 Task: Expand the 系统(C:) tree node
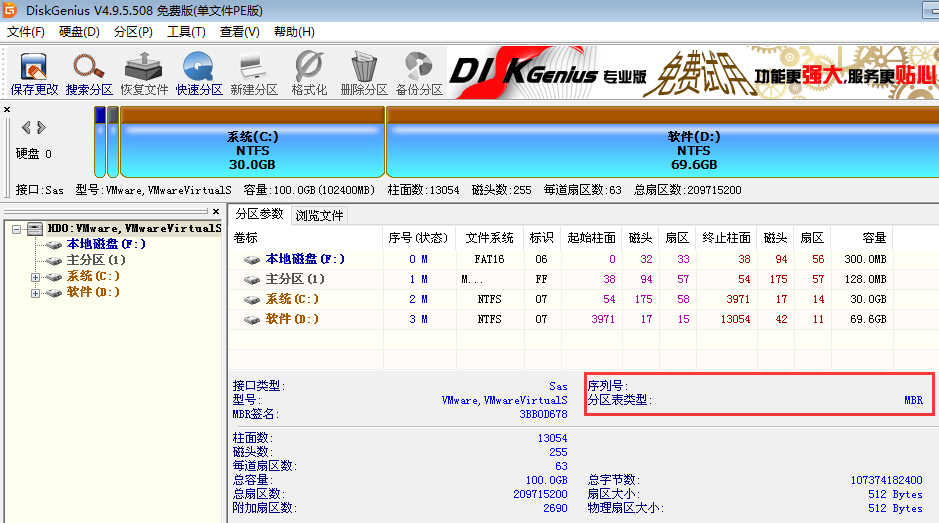36,277
